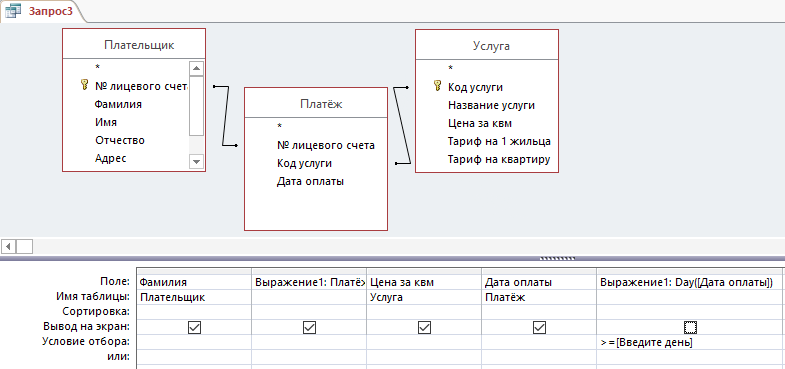Click the Дата оплаты field cell in grid
The image size is (785, 369).
539,282
